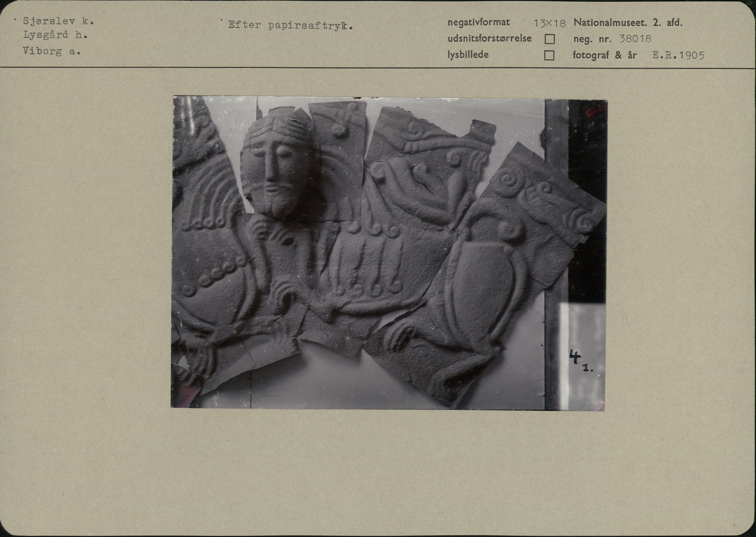
Task: Tick the udsnitsforstørrelse checkbox
Action: 549,39
